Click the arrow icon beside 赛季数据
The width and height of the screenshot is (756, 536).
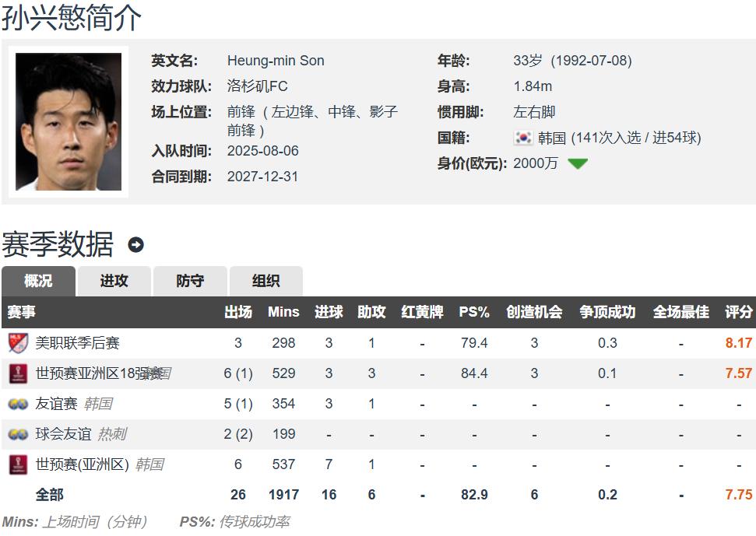(135, 245)
